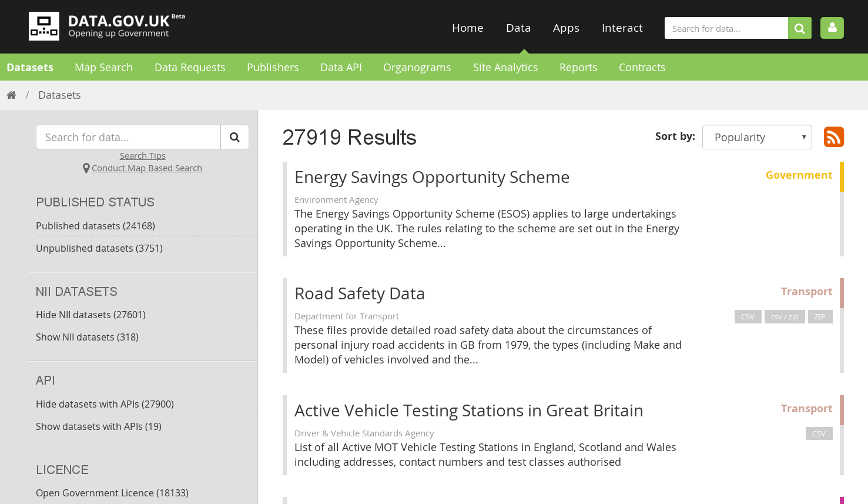The image size is (868, 504).
Task: Switch to Map Search tab
Action: click(103, 67)
